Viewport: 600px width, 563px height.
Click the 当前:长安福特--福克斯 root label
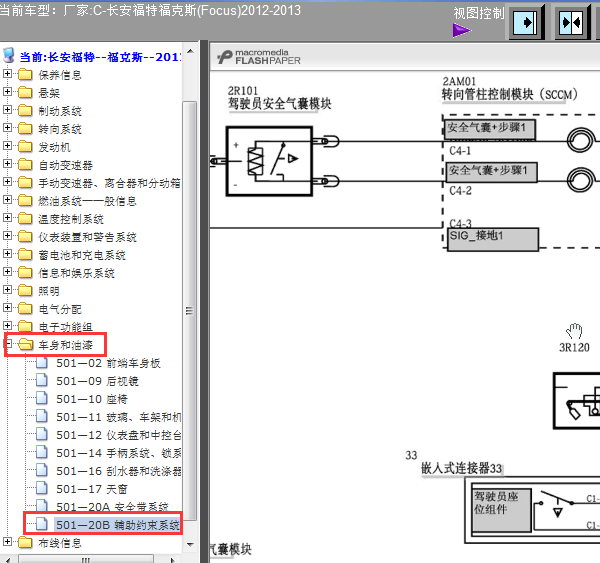(100, 57)
